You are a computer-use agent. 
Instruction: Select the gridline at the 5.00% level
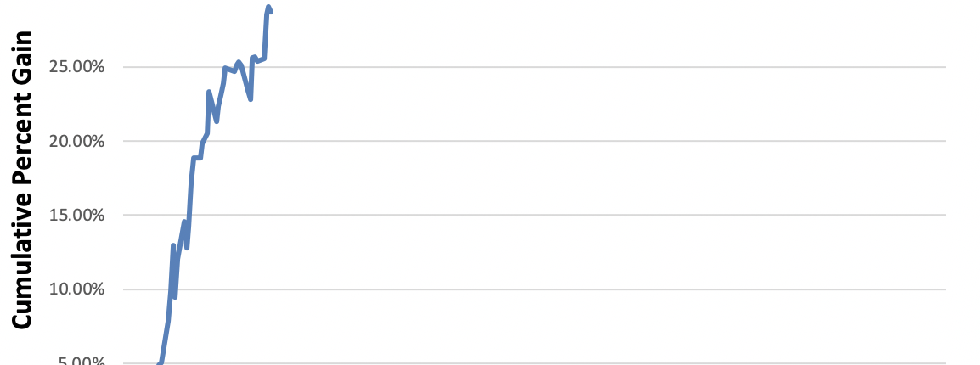coord(594,363)
